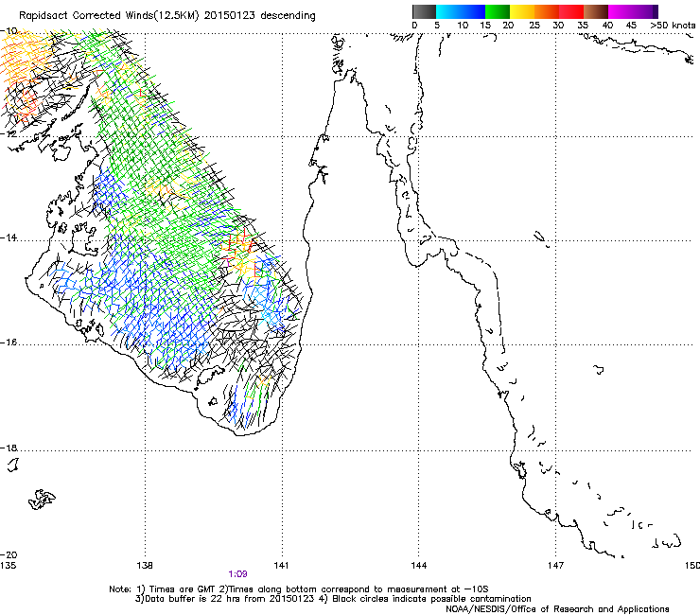Click the '>50 knots' legend label
Viewport: 700px width, 615px height.
point(673,26)
